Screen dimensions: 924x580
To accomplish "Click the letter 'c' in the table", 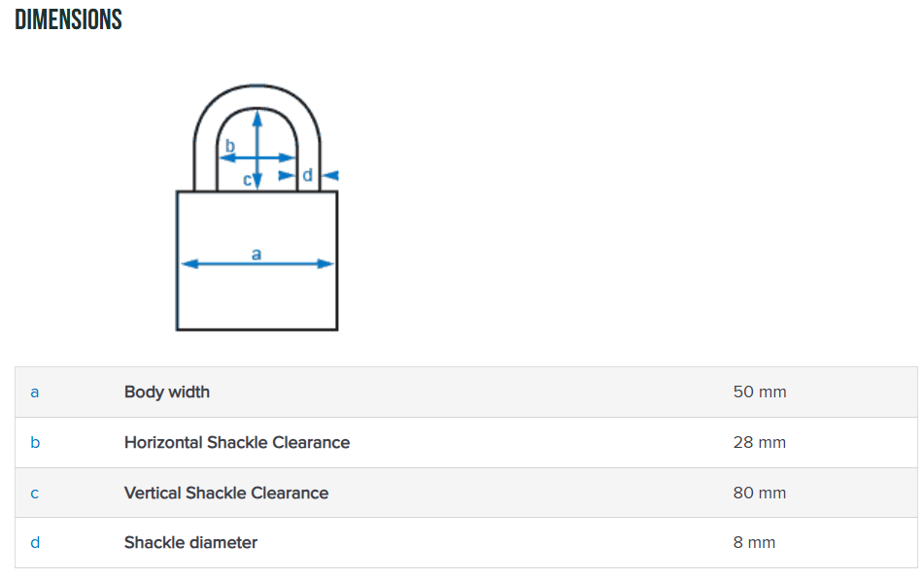I will pos(35,494).
